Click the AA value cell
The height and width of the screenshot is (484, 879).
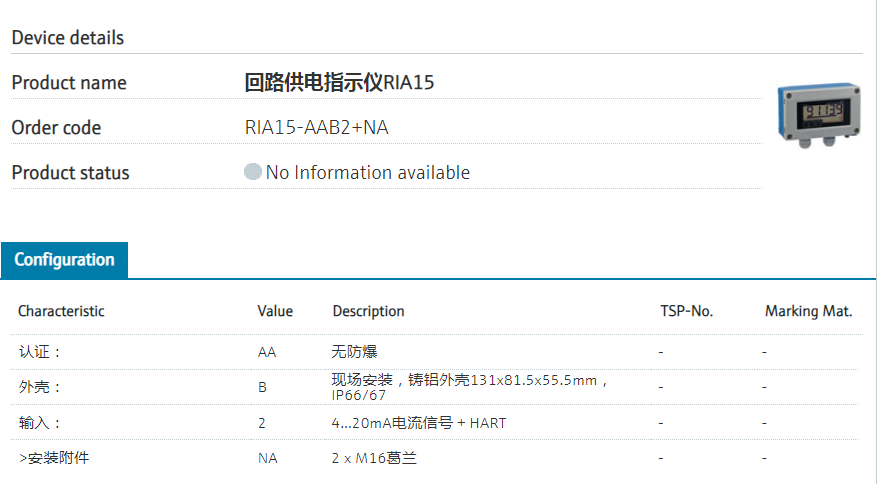tap(267, 352)
